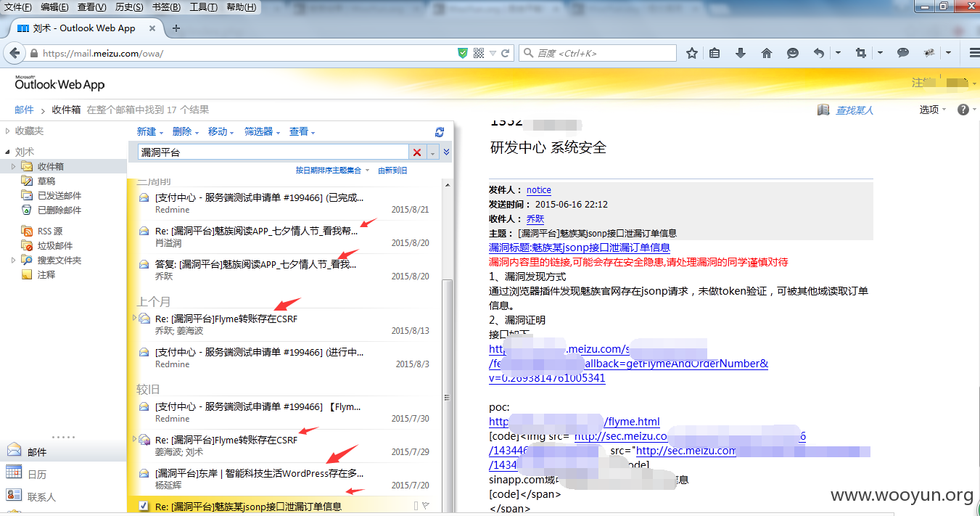Toggle flag on the jsonp接口 mail row
The width and height of the screenshot is (980, 516).
point(426,506)
